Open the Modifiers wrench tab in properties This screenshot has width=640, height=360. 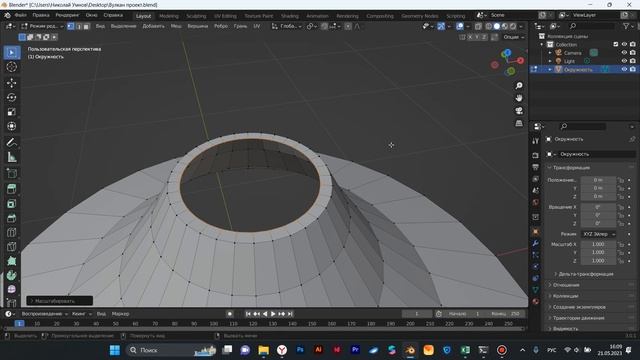click(x=536, y=243)
